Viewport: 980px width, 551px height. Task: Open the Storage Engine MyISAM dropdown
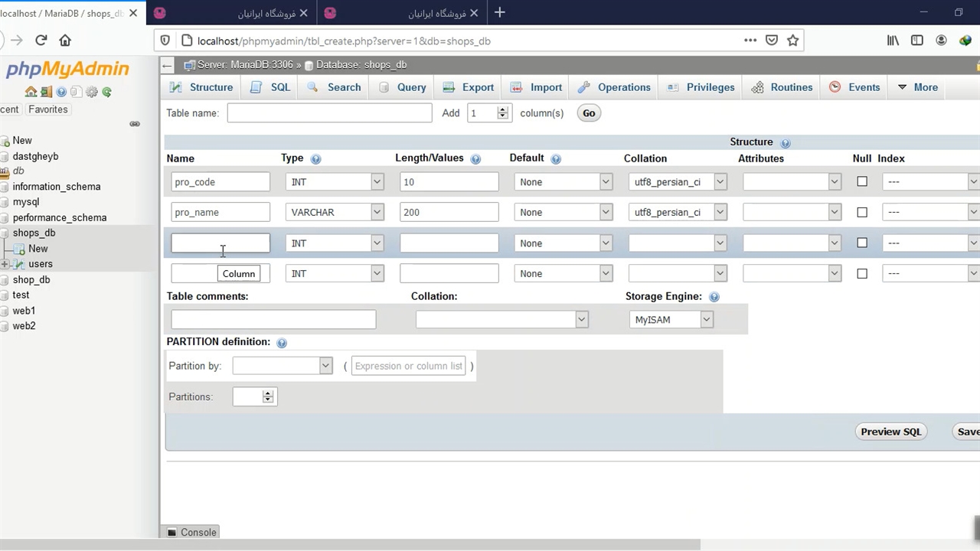pyautogui.click(x=672, y=320)
